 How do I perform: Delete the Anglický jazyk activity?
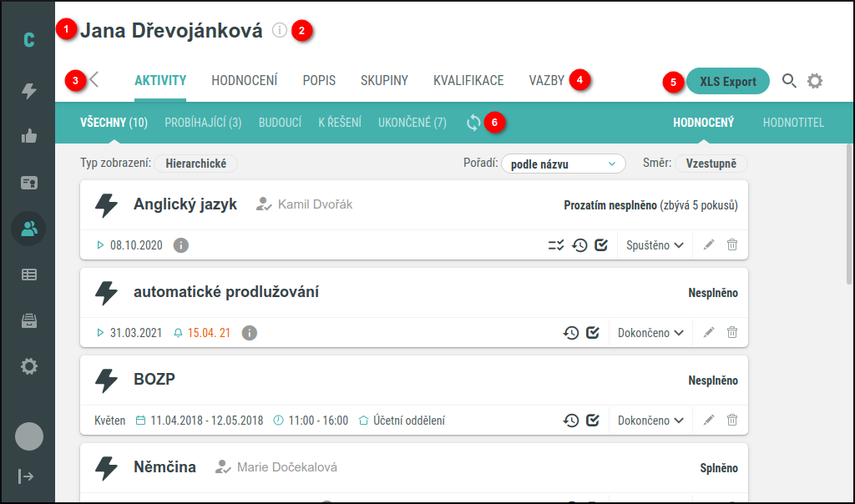pos(732,245)
